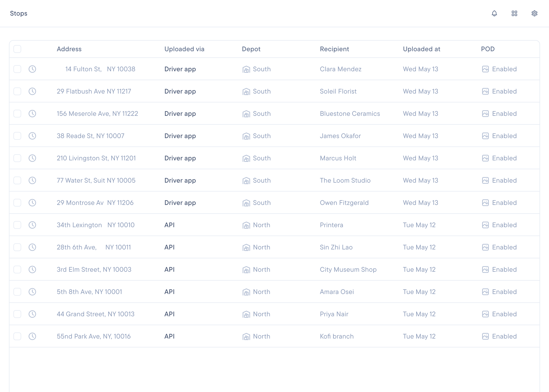Open the settings gear icon
549x392 pixels.
534,13
